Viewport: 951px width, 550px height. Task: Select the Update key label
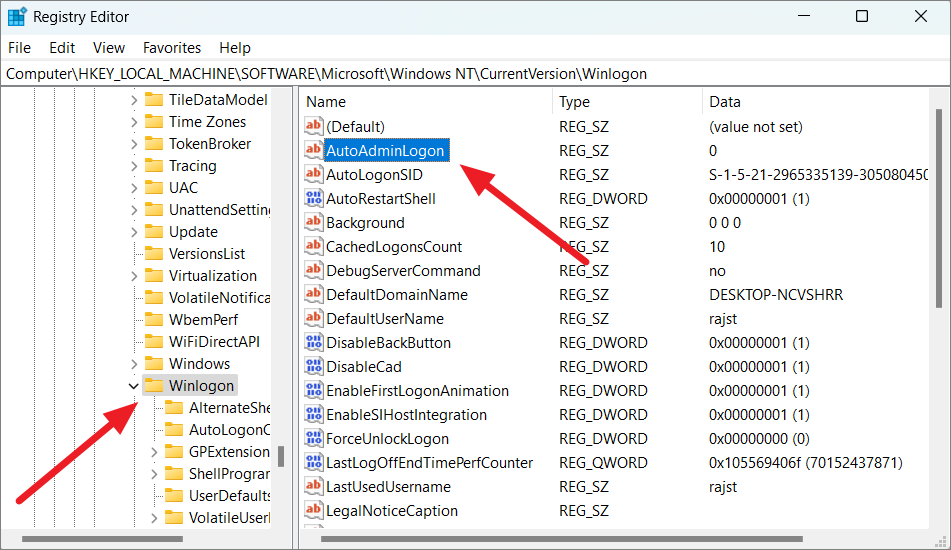click(193, 232)
